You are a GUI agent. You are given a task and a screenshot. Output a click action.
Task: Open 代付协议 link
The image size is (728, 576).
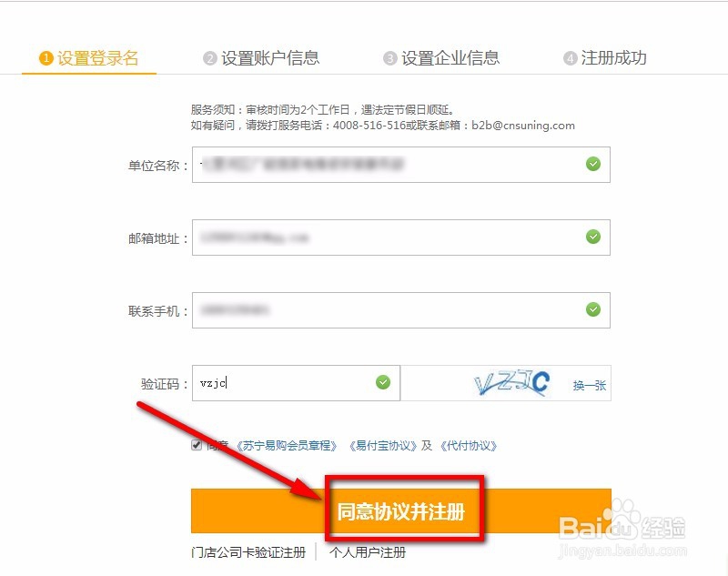tap(469, 446)
